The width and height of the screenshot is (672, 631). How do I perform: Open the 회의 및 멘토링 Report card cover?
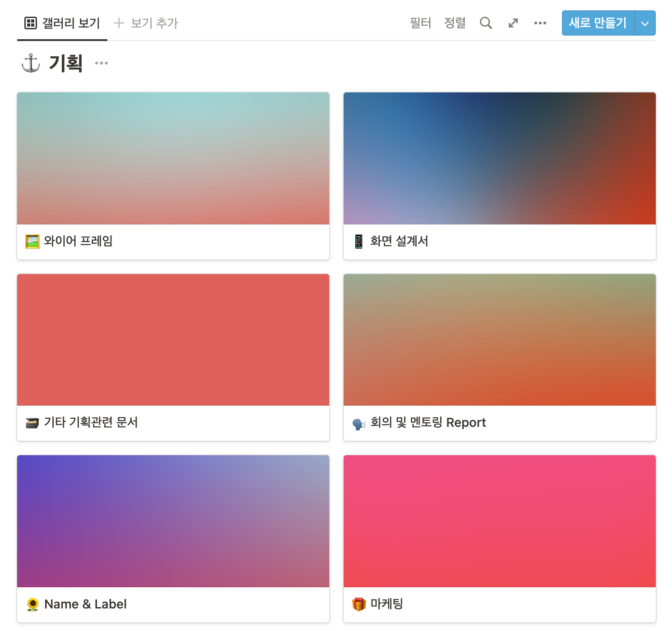pyautogui.click(x=500, y=340)
